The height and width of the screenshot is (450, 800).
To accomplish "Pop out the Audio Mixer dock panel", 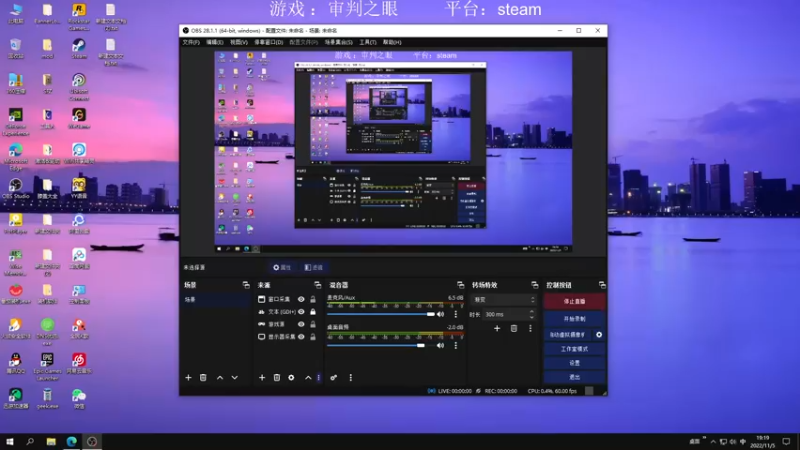I will pos(460,285).
